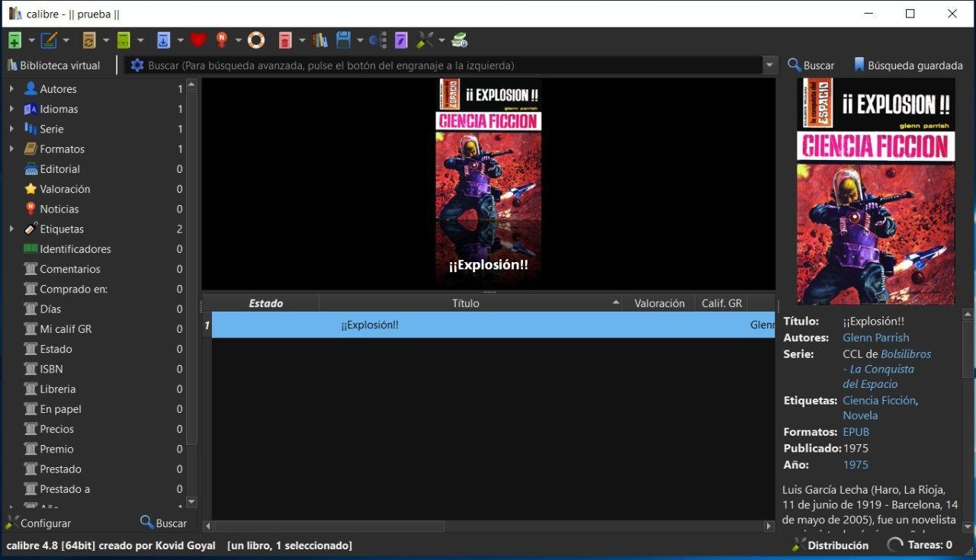Image resolution: width=976 pixels, height=560 pixels.
Task: Open the Edit metadata dropdown arrow
Action: 66,40
